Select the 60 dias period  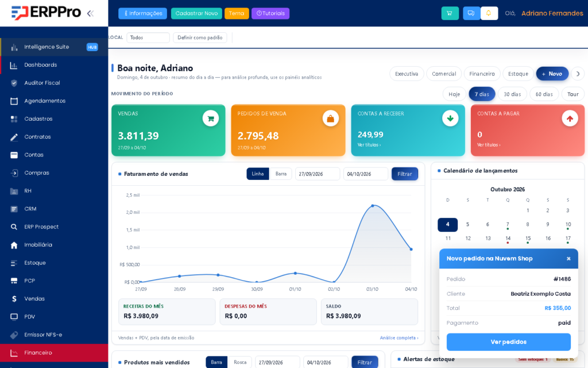pos(544,94)
